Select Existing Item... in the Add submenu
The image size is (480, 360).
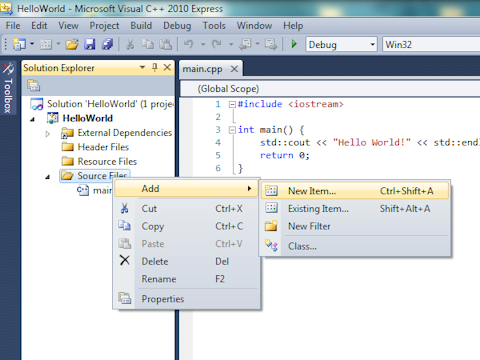click(x=355, y=209)
